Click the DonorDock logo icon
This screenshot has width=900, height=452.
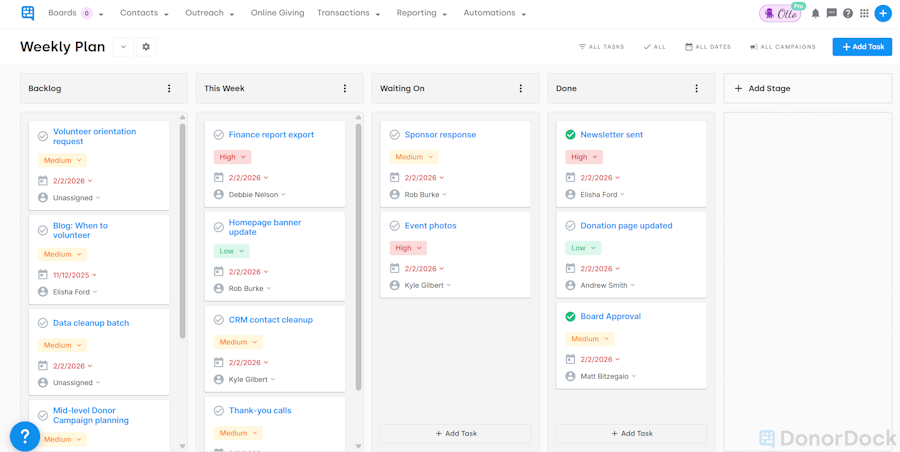click(28, 13)
